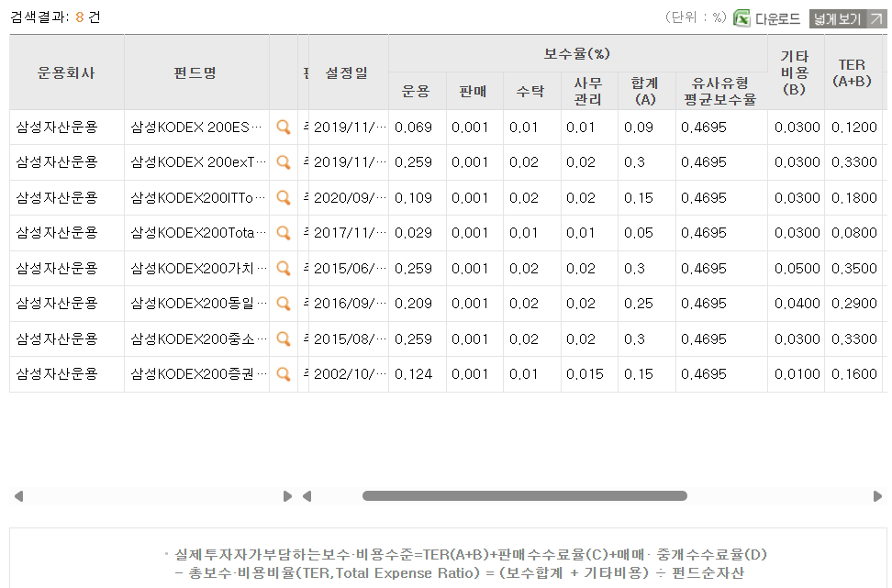Click the 펀드명 column header

[195, 72]
